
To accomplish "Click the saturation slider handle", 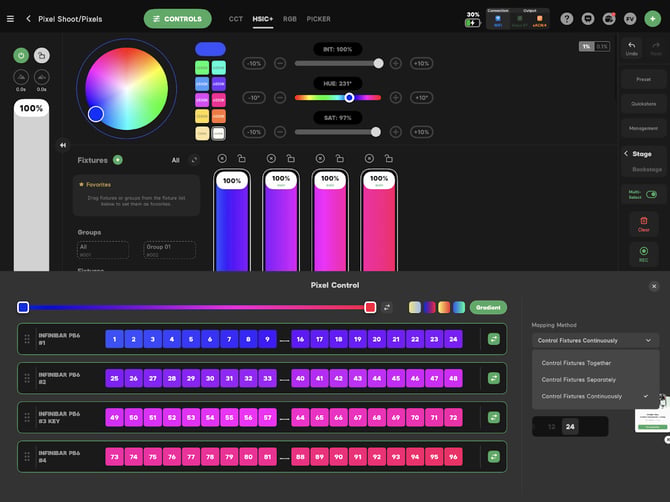I will pos(376,132).
